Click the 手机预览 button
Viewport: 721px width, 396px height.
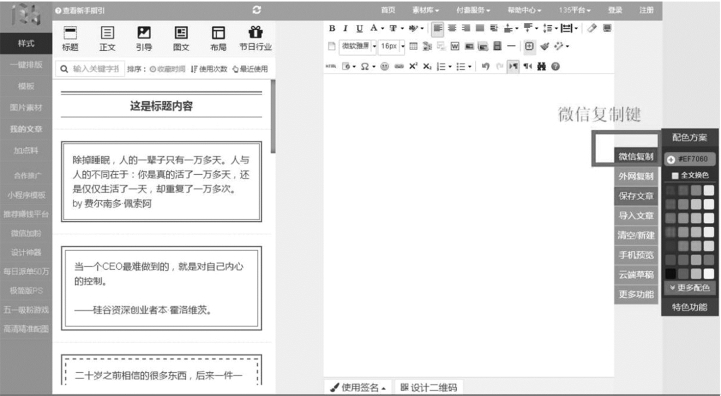tap(636, 255)
